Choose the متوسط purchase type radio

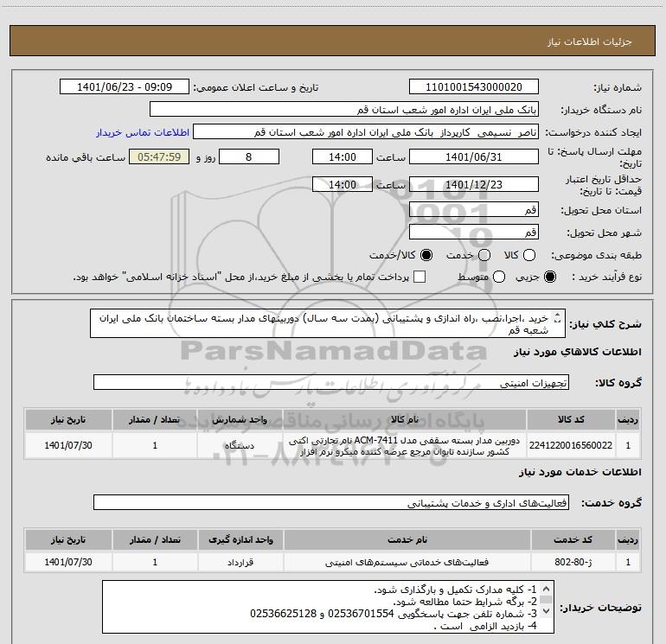[499, 277]
